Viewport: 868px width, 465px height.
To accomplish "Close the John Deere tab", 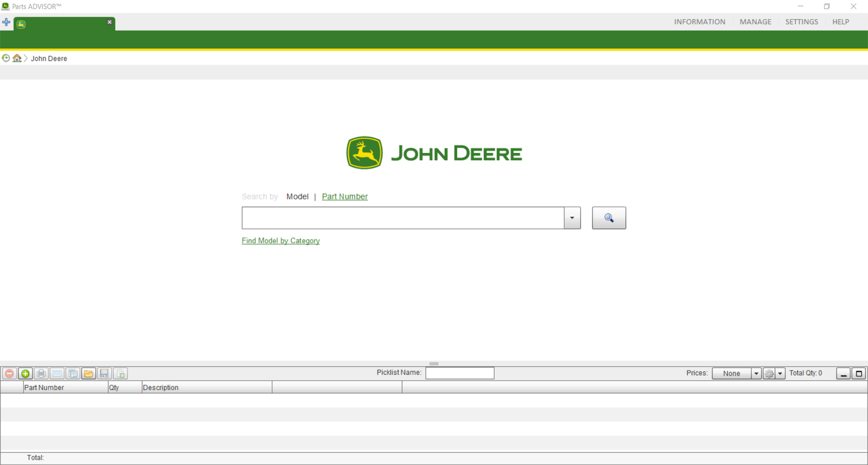I will (110, 22).
